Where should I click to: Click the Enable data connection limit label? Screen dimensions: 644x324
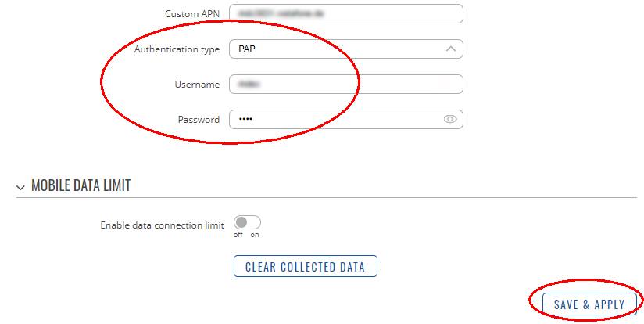click(x=163, y=225)
